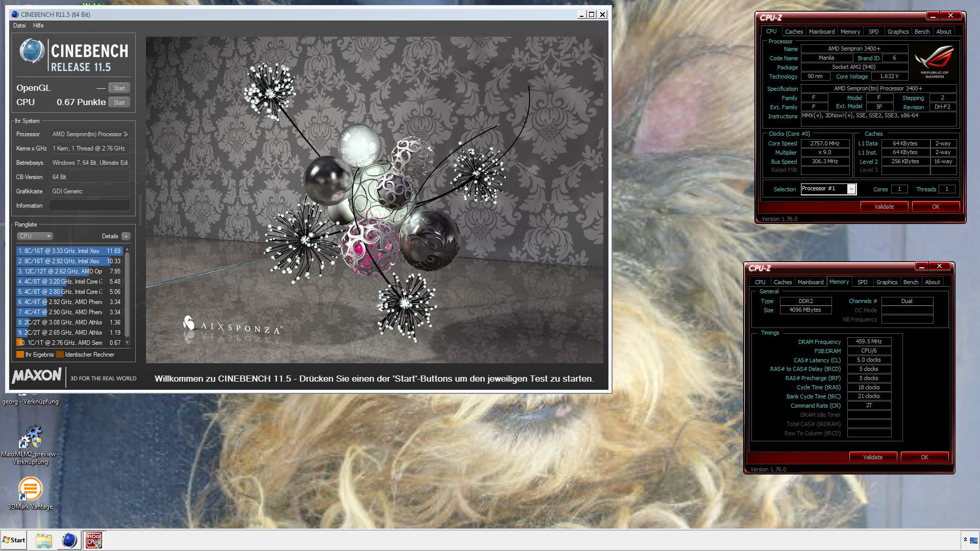Viewport: 980px width, 551px height.
Task: Click the Core Voltage value 1.632 V
Action: (889, 77)
